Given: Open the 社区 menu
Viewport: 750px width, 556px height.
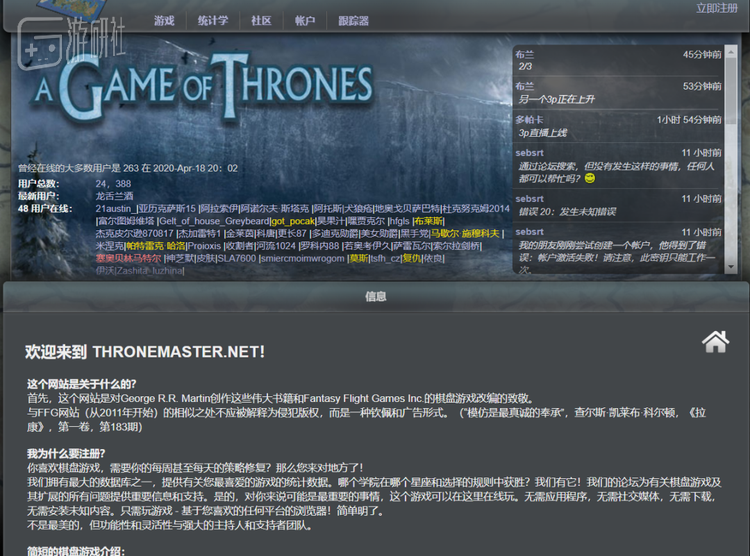Looking at the screenshot, I should click(x=261, y=21).
